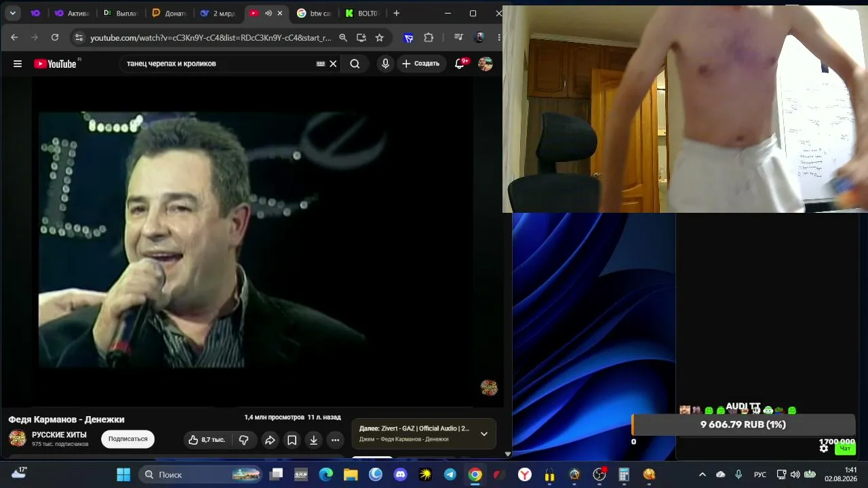868x488 pixels.
Task: Open the YouTube account avatar menu
Action: point(485,64)
